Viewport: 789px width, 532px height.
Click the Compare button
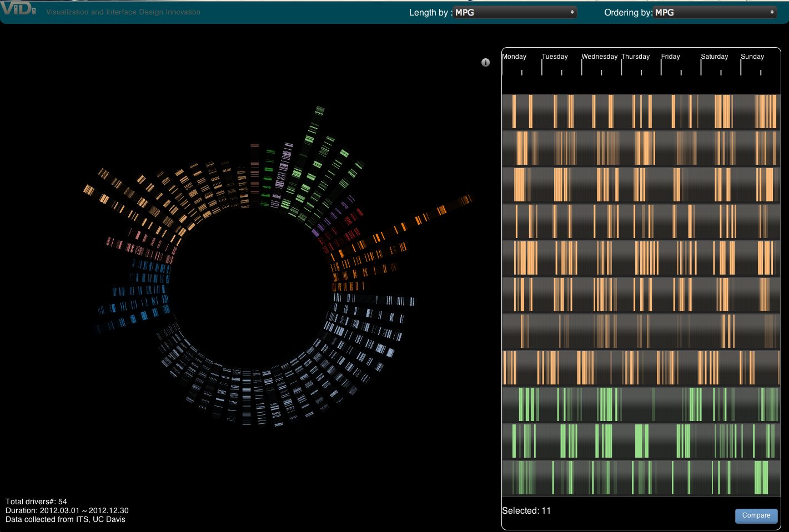(756, 515)
